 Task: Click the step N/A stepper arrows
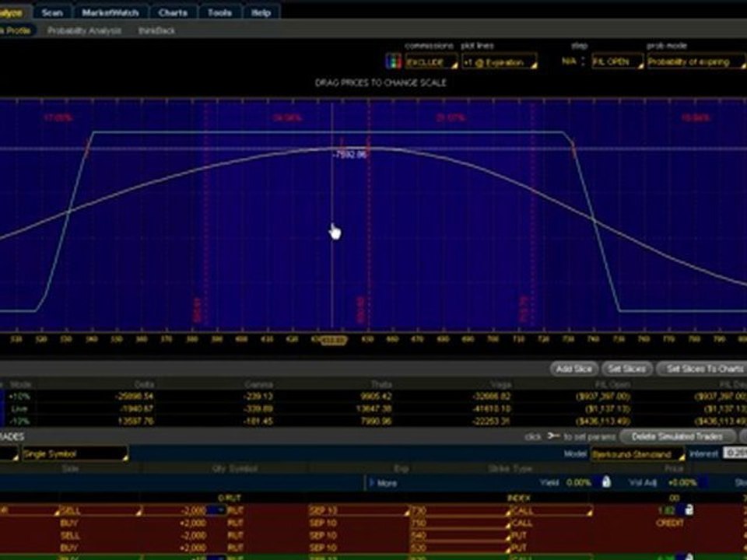pos(583,61)
